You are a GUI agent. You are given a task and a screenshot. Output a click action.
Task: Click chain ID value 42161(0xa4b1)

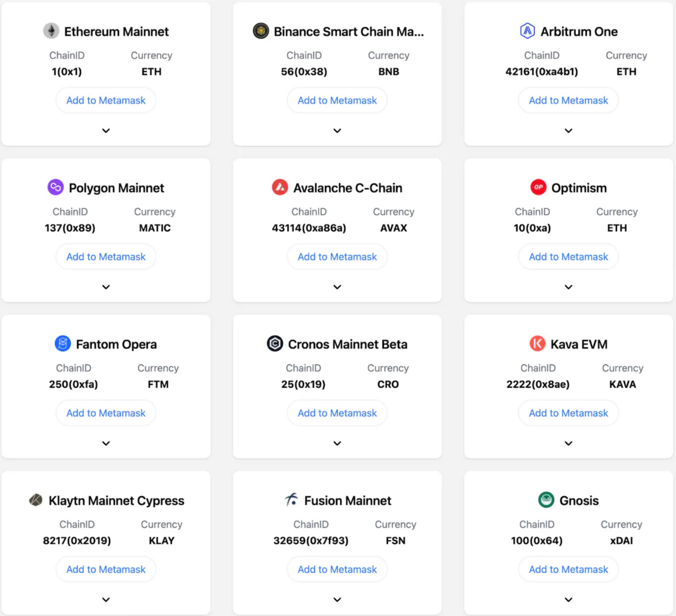(542, 71)
